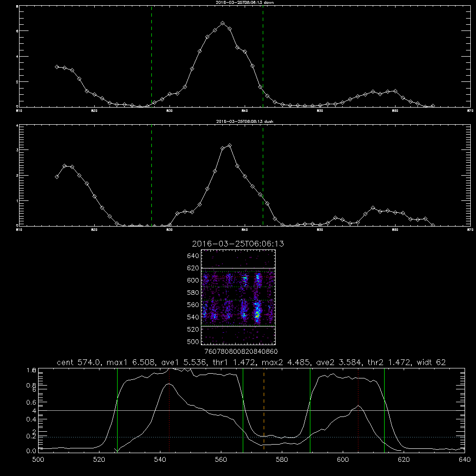The width and height of the screenshot is (476, 476).
Task: Select the spectrogram image thumbnail
Action: 238,297
